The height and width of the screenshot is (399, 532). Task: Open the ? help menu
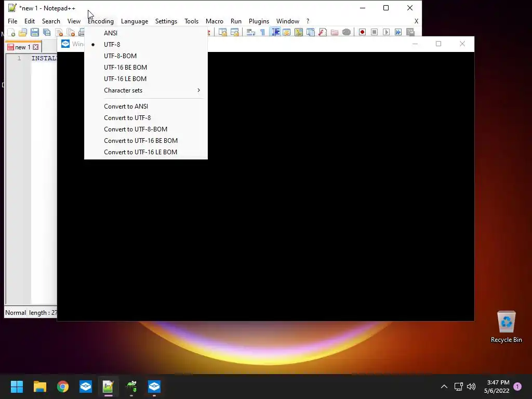click(308, 21)
